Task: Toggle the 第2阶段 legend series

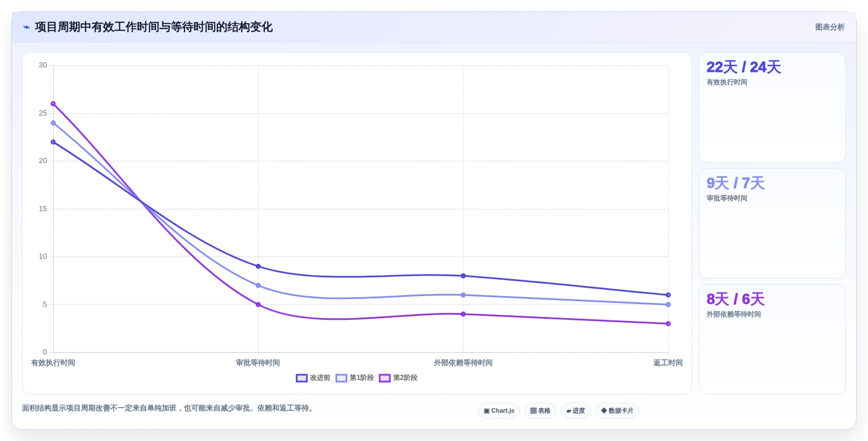Action: click(398, 378)
